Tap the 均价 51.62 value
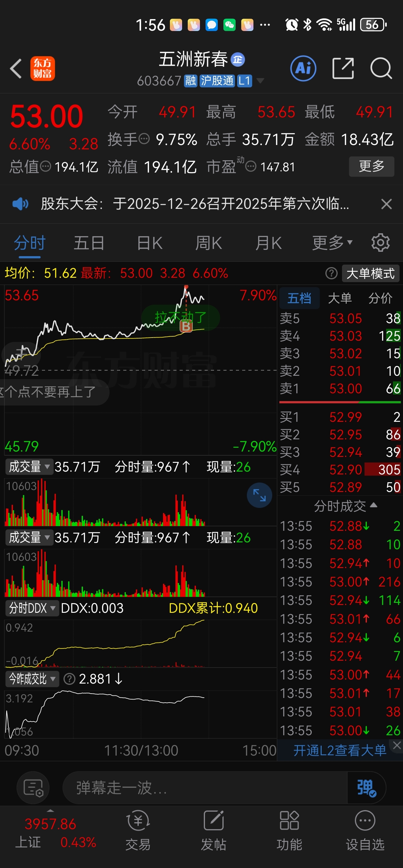Viewport: 403px width, 868px height. (x=40, y=273)
